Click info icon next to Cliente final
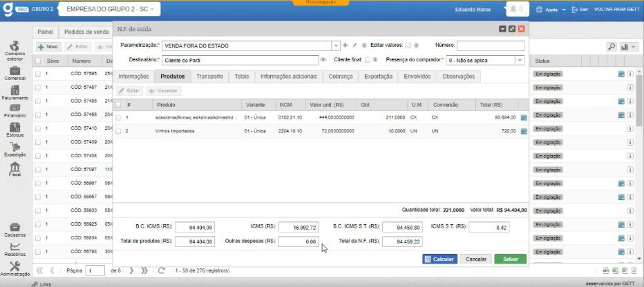 375,60
